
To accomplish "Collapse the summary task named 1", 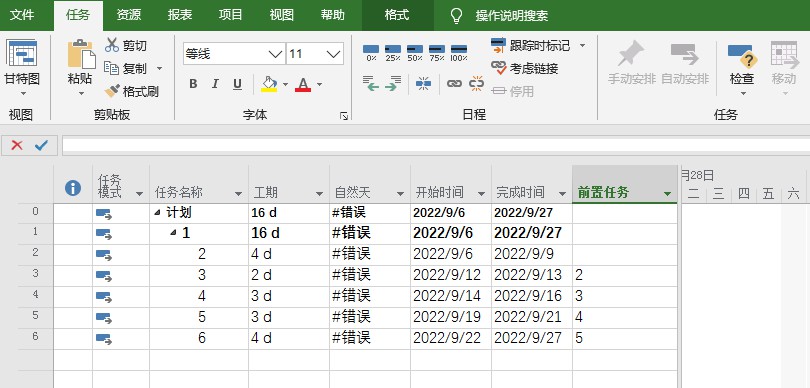I will (x=174, y=233).
